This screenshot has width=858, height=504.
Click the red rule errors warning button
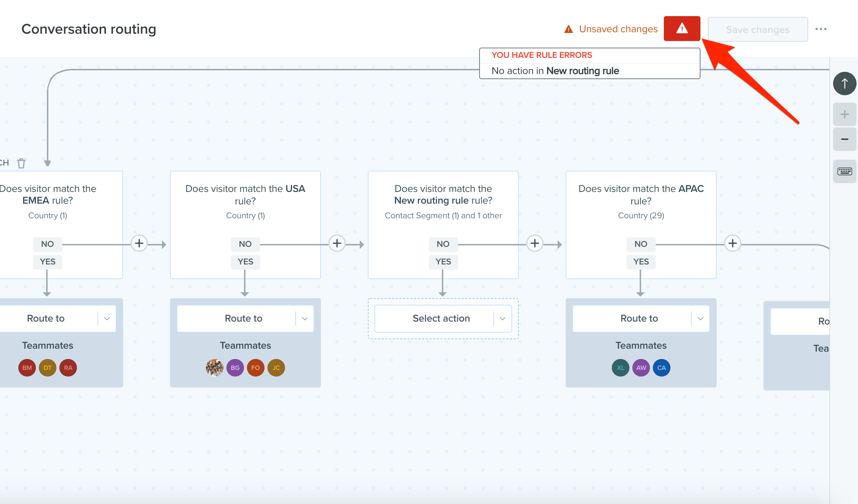pyautogui.click(x=682, y=29)
